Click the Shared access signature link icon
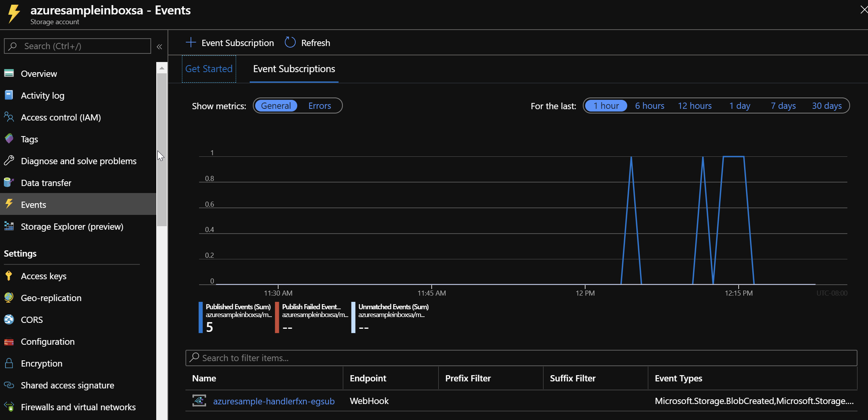 pos(9,385)
